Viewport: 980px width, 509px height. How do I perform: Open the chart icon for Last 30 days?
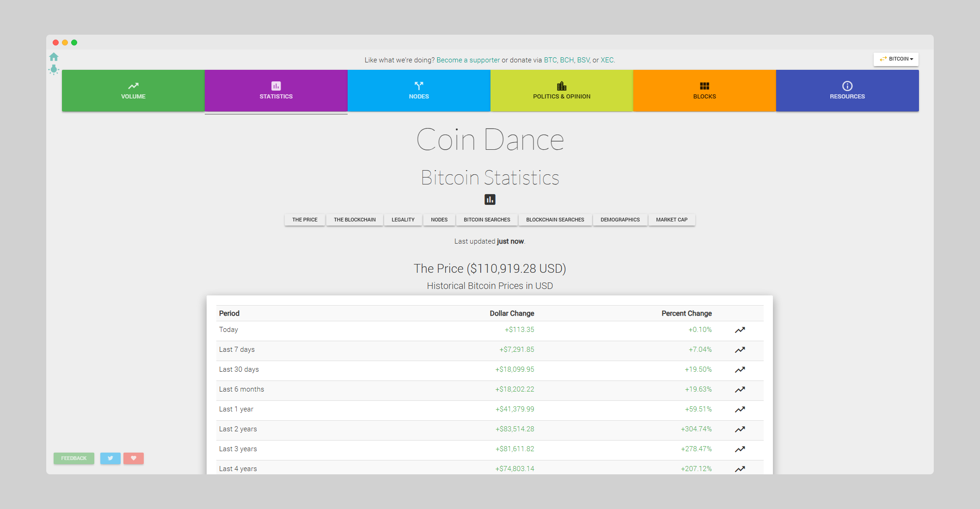coord(740,370)
